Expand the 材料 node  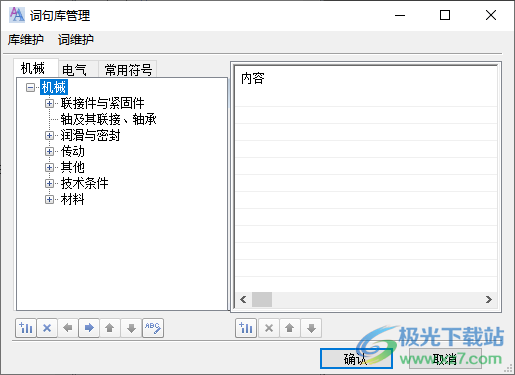tap(49, 199)
